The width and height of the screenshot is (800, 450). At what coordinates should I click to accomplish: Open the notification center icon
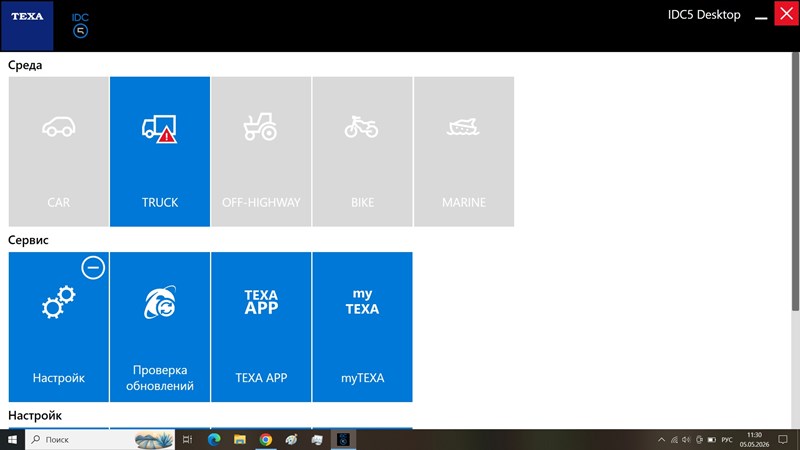pos(783,439)
